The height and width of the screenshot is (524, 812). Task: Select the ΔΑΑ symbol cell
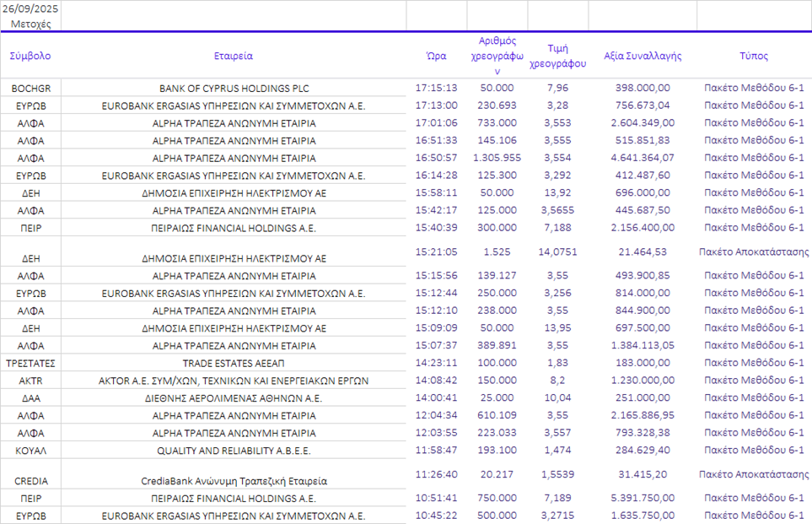[30, 397]
